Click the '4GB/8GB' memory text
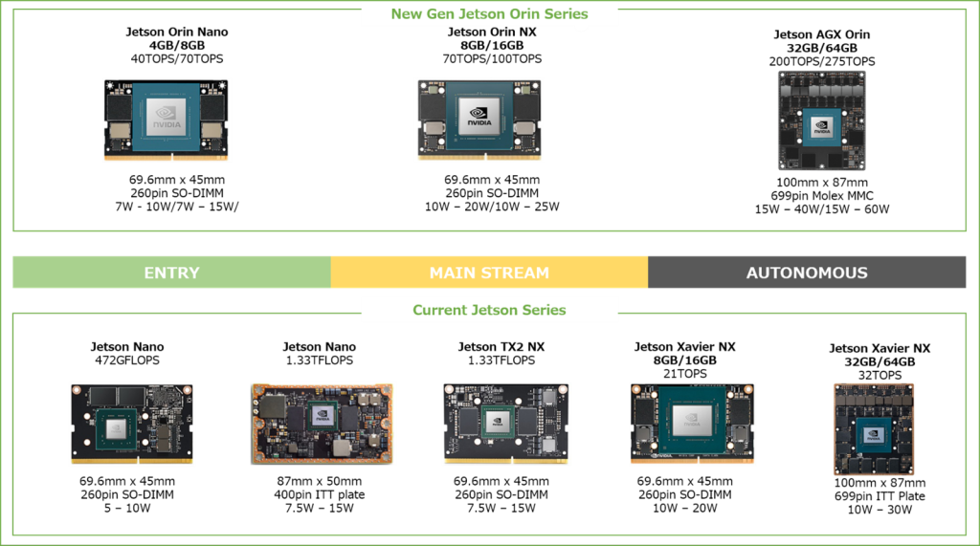The width and height of the screenshot is (980, 546). 177,45
